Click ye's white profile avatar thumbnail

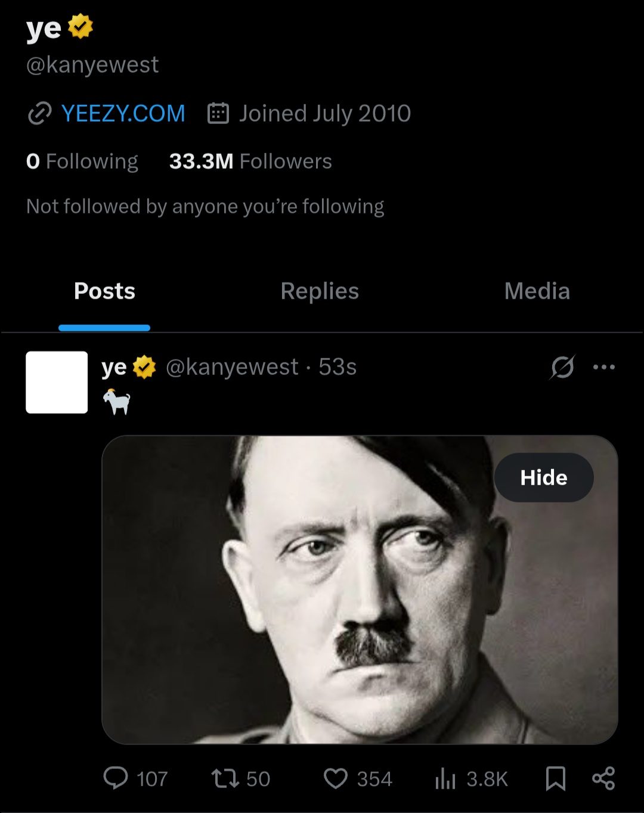pos(57,382)
